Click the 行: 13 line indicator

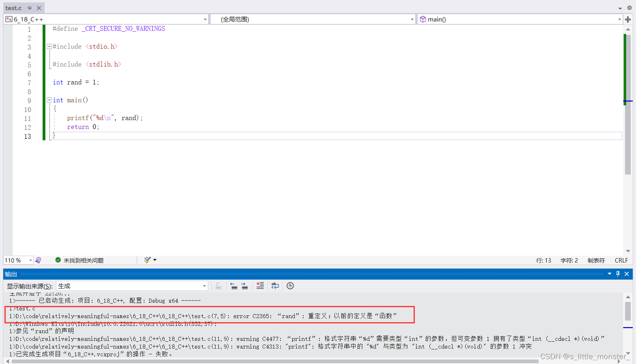tap(543, 261)
